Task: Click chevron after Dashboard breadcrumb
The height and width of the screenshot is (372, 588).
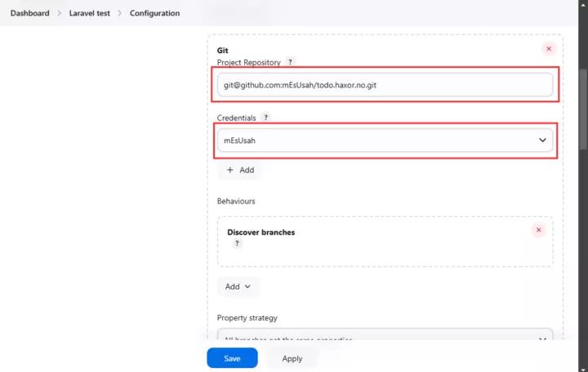Action: pyautogui.click(x=60, y=13)
